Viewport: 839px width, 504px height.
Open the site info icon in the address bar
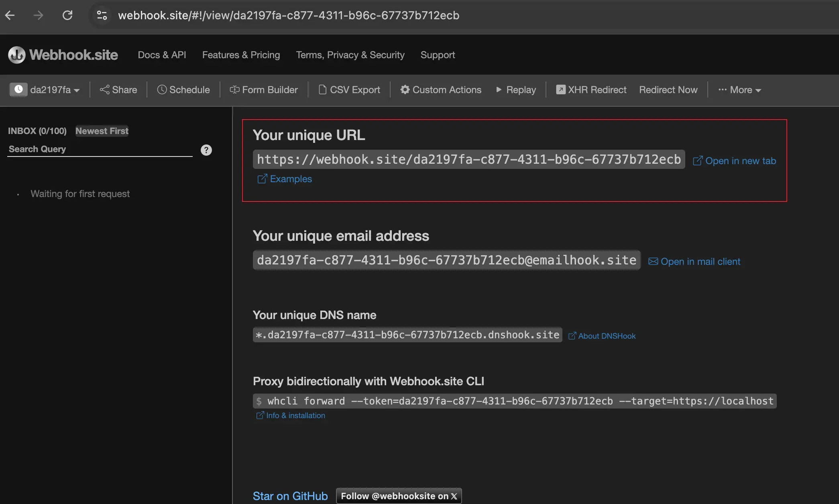pos(102,15)
